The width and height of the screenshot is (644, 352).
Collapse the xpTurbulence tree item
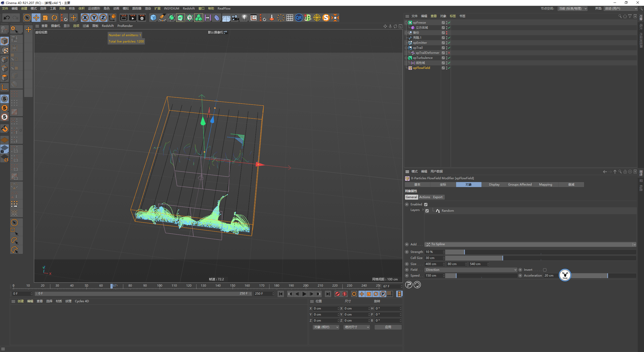point(406,58)
